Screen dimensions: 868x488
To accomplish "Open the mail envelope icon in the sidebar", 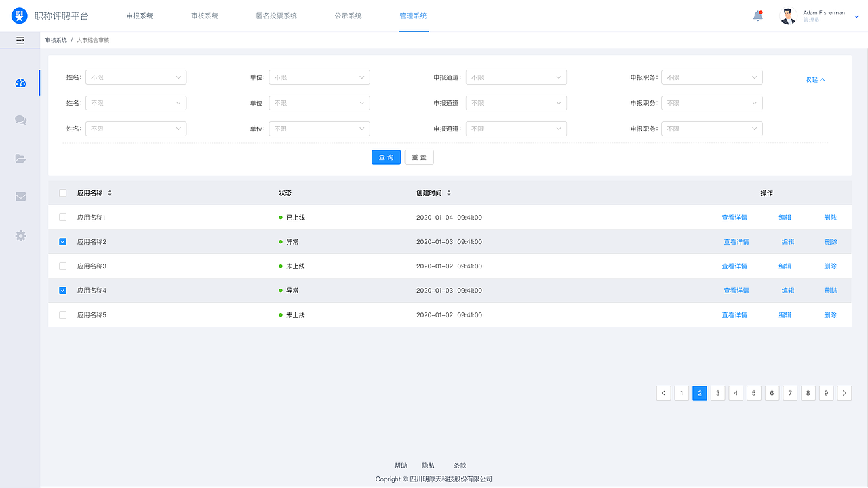I will coord(20,196).
